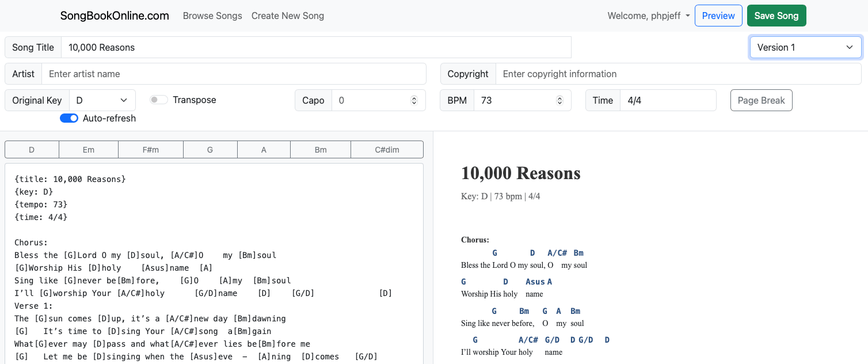
Task: Click the BPM number field
Action: click(522, 100)
